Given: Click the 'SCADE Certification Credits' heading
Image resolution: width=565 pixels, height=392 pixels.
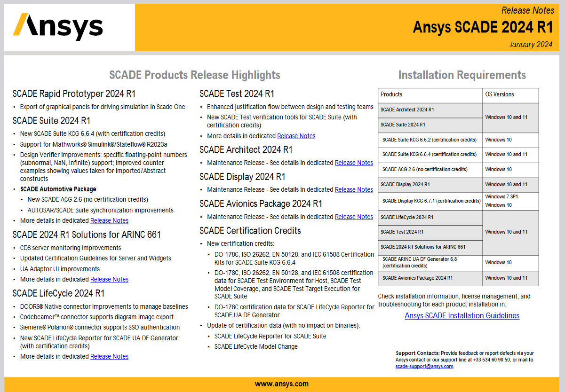Looking at the screenshot, I should tap(250, 231).
